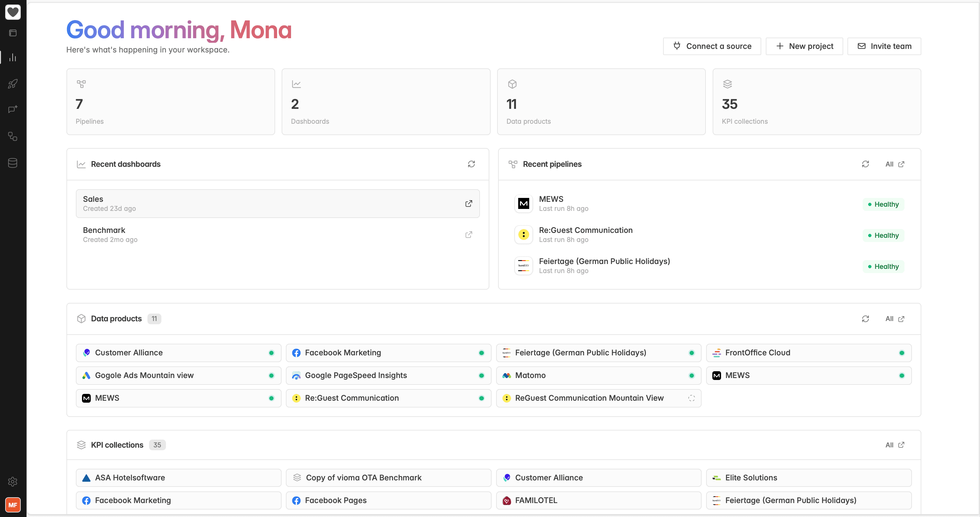980x517 pixels.
Task: Open FrontOffice Cloud data product
Action: pyautogui.click(x=809, y=353)
